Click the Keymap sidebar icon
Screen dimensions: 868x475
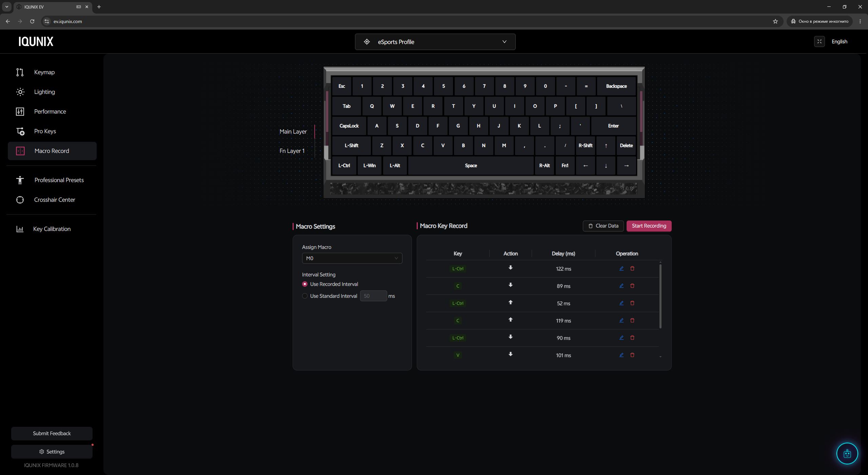point(20,72)
